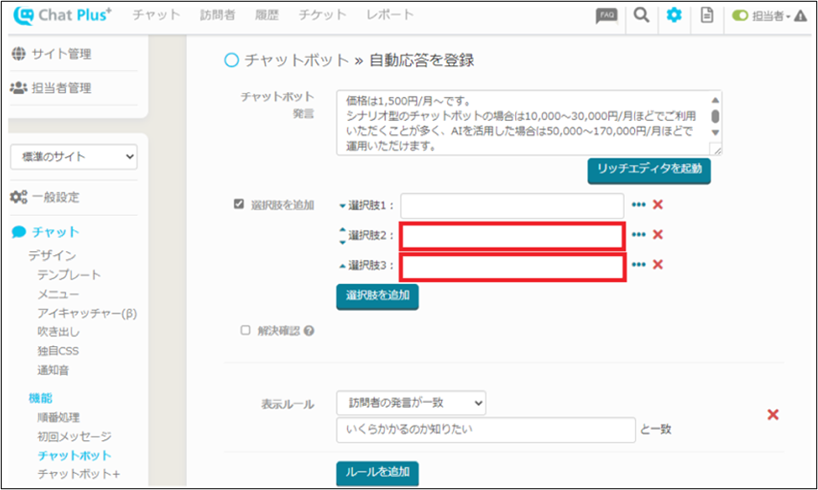
Task: Select チャットボット in the left sidebar
Action: coord(74,455)
